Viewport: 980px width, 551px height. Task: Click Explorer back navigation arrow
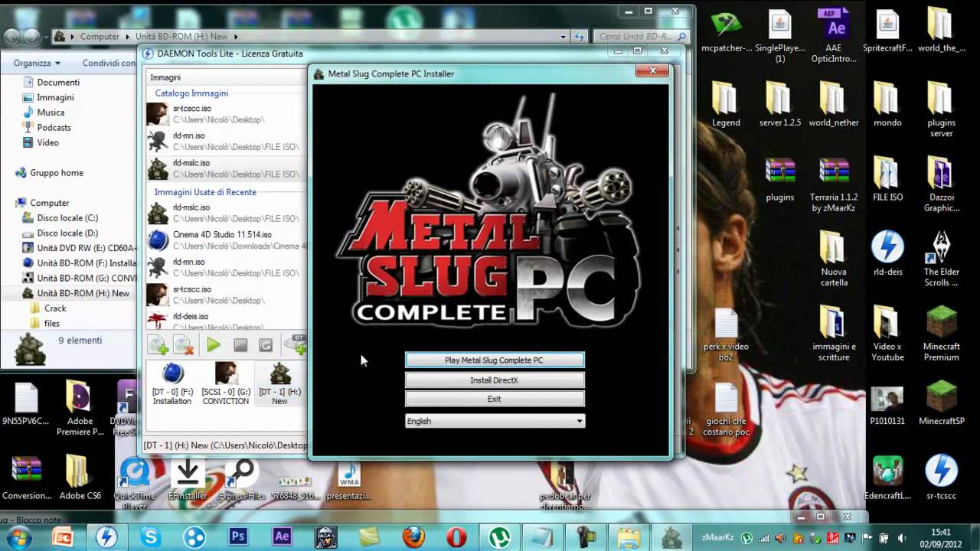tap(12, 36)
